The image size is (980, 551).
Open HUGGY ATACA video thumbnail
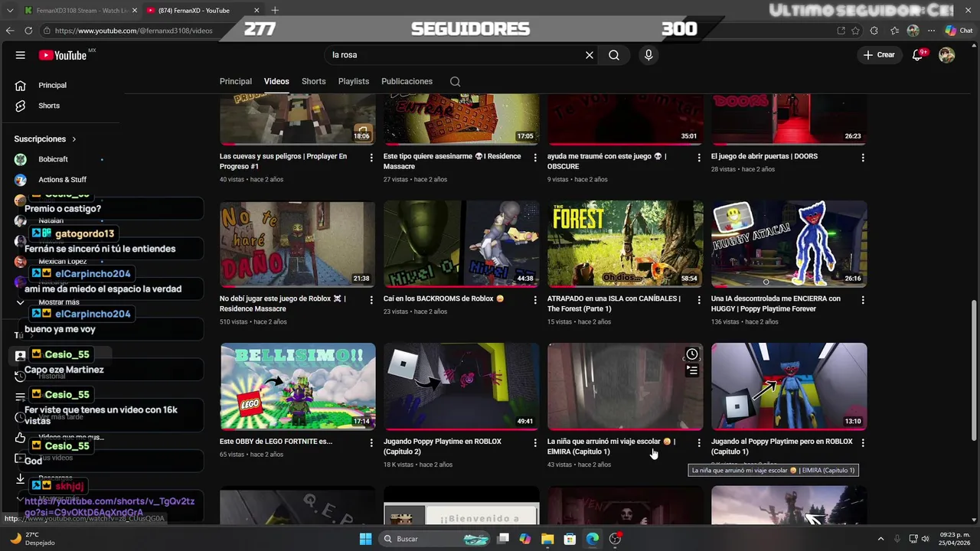point(789,244)
